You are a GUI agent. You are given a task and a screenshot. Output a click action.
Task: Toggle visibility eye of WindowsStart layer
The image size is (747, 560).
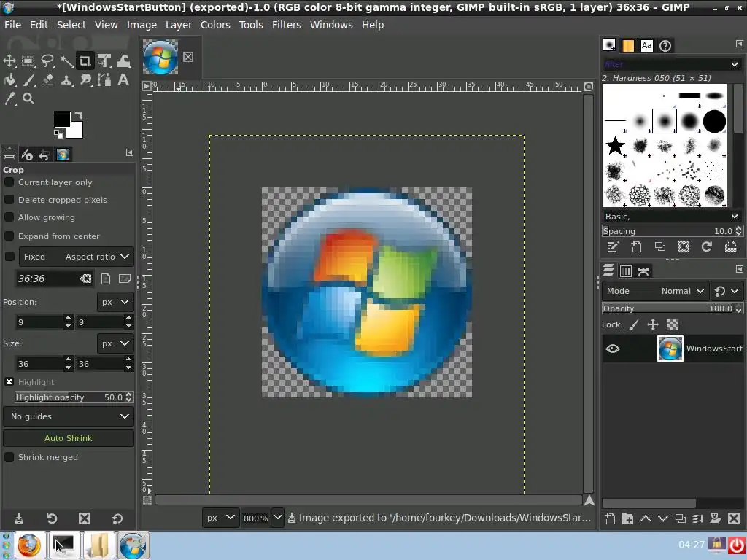tap(613, 349)
